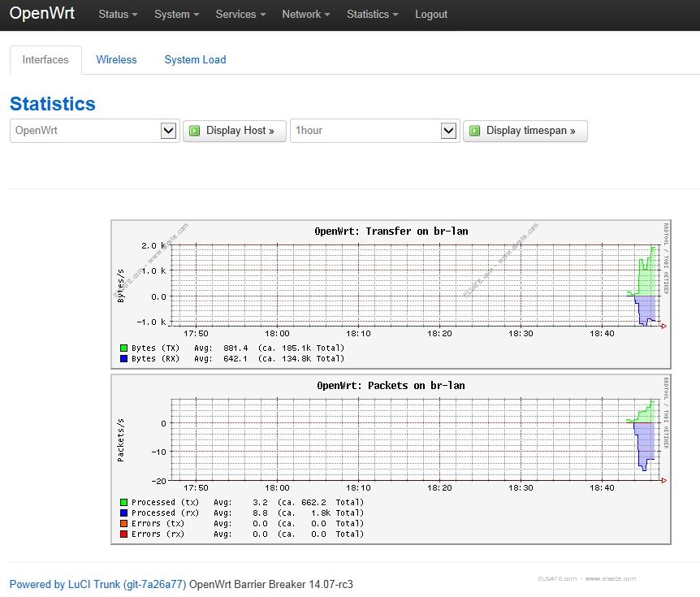Click green icon on Display Host button
The image size is (700, 597).
tap(195, 131)
